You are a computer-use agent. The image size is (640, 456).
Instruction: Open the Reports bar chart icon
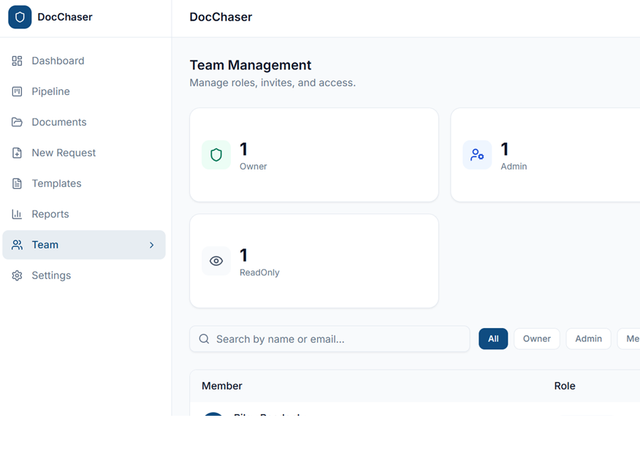click(17, 214)
